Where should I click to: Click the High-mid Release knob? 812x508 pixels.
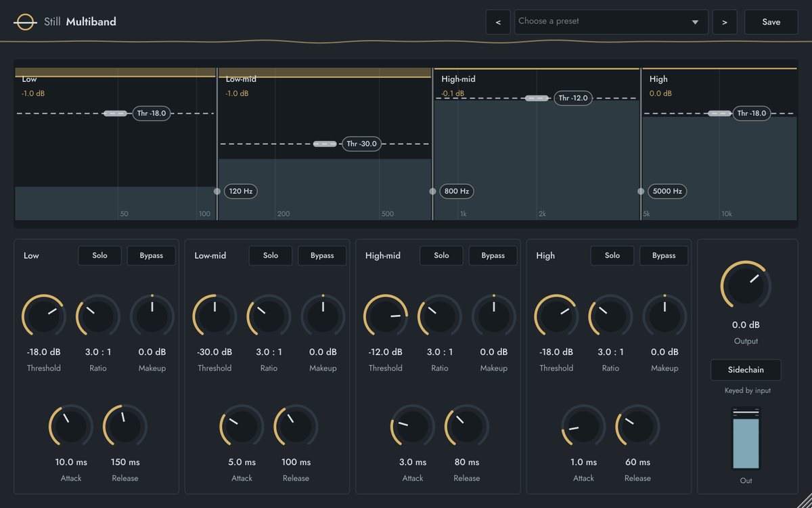coord(467,427)
